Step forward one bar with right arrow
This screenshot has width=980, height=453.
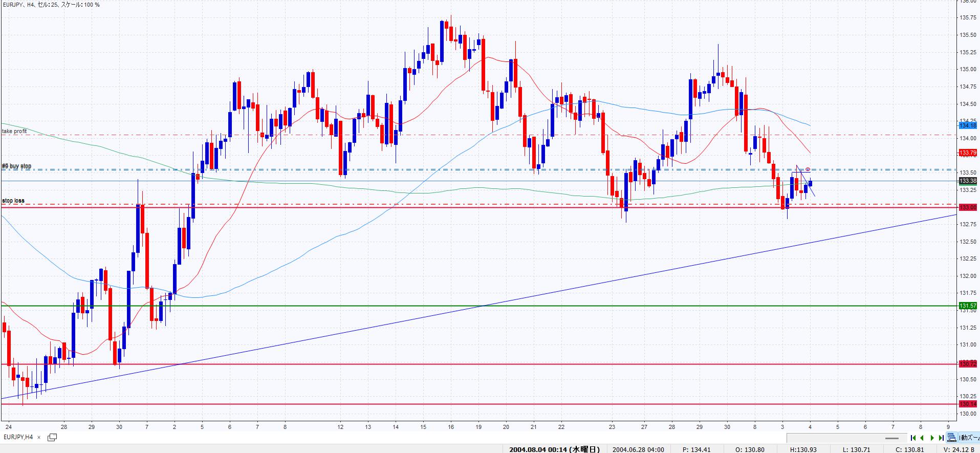932,438
